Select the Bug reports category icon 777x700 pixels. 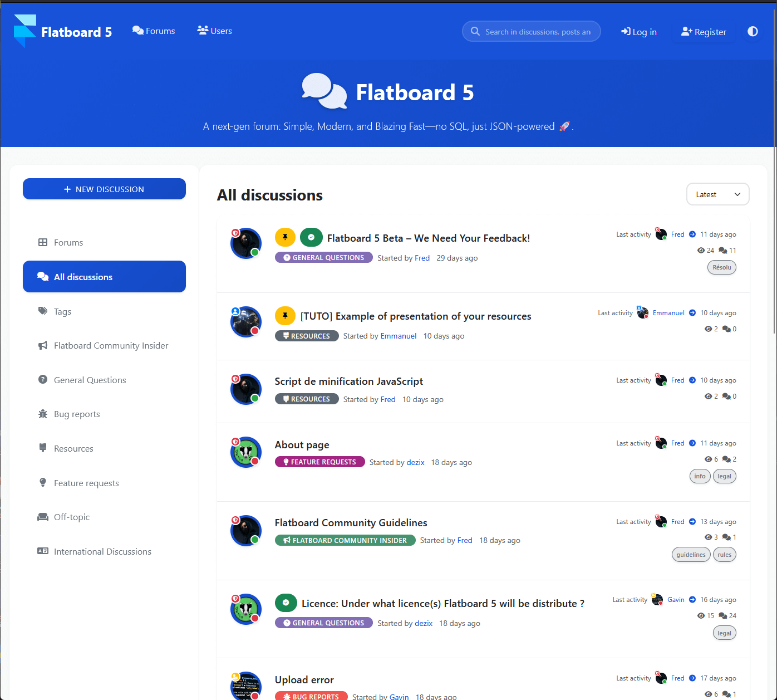43,414
